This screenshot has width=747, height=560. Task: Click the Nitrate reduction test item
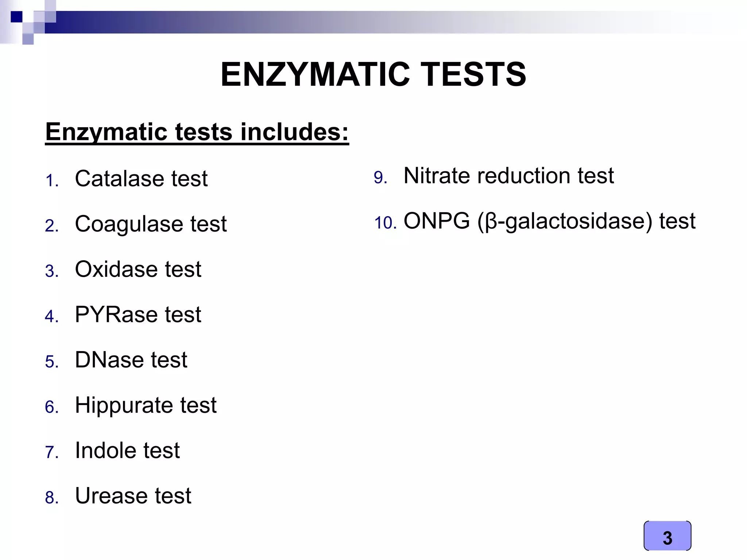[508, 176]
